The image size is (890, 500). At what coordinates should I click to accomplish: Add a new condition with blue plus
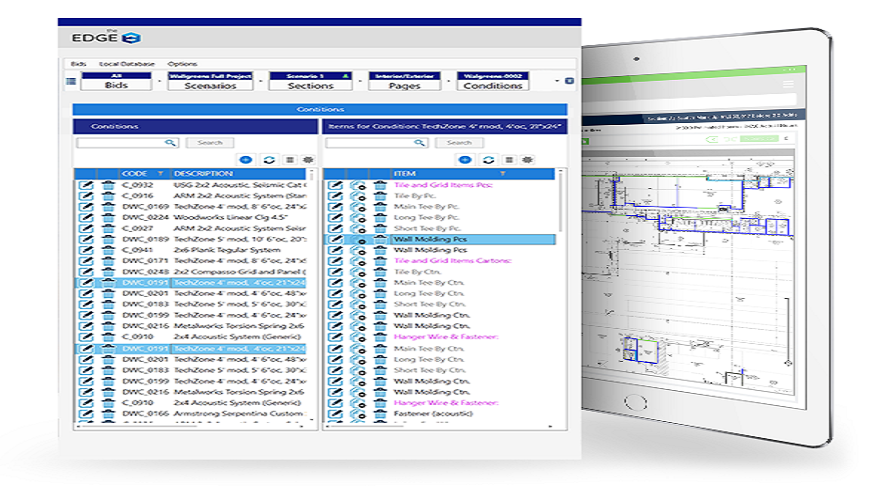(x=246, y=159)
